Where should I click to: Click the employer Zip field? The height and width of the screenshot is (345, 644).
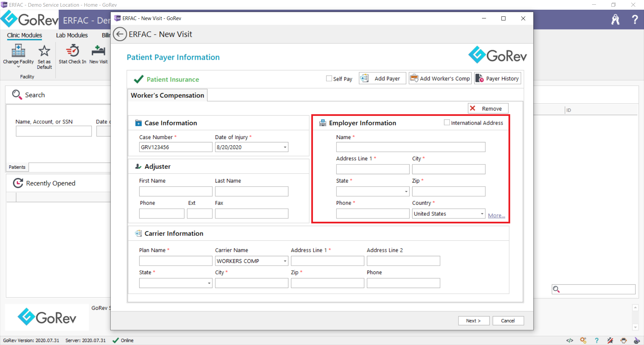click(448, 191)
